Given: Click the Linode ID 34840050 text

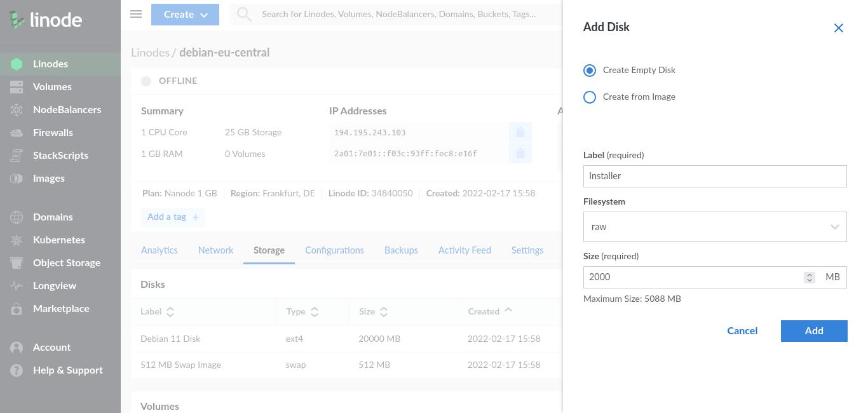Looking at the screenshot, I should pyautogui.click(x=370, y=193).
